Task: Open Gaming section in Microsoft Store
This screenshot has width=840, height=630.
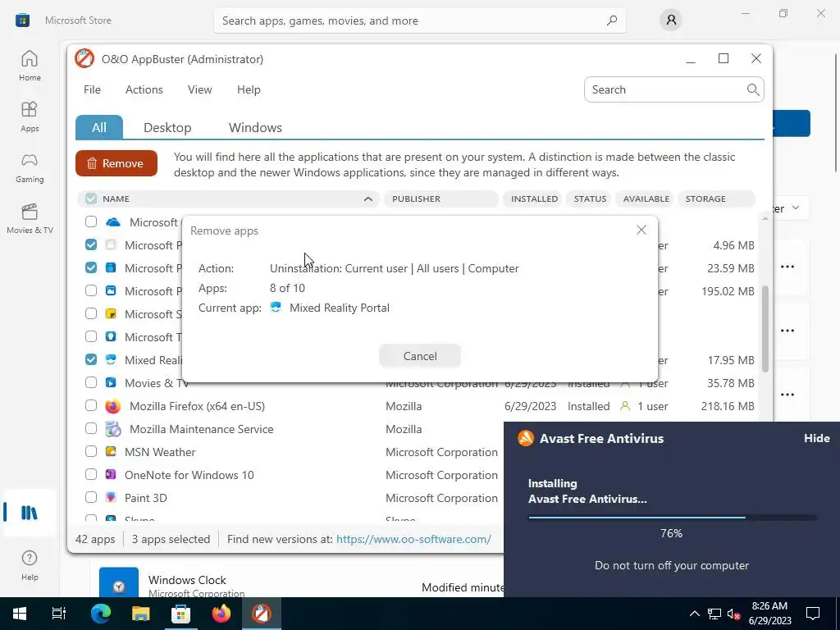Action: coord(30,167)
